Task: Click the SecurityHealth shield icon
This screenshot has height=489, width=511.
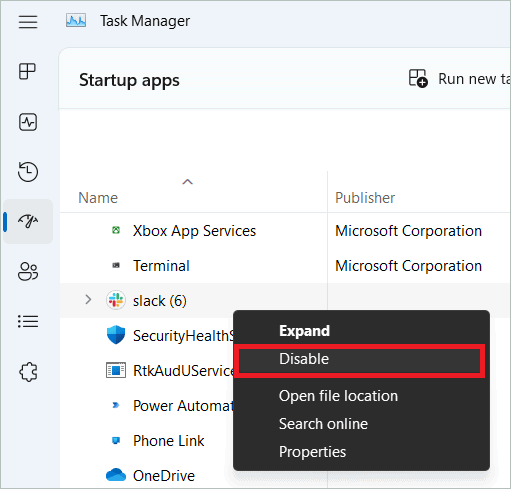Action: click(116, 335)
